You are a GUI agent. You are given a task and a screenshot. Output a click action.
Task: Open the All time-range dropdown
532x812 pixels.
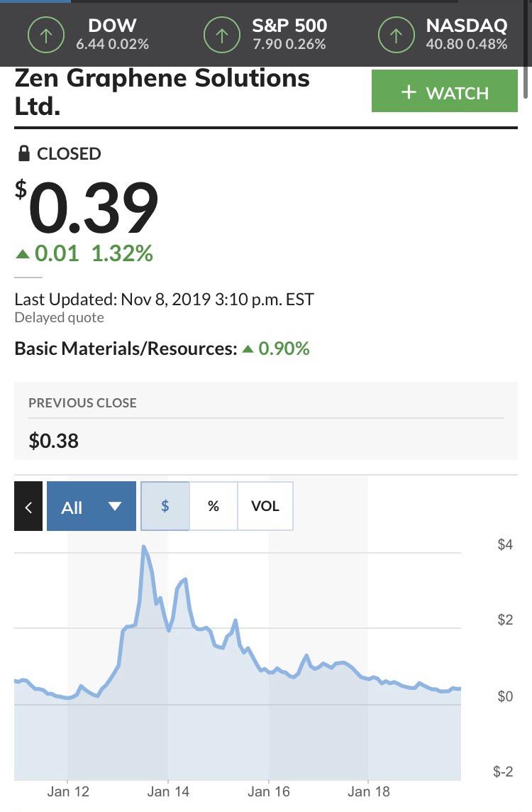click(91, 506)
